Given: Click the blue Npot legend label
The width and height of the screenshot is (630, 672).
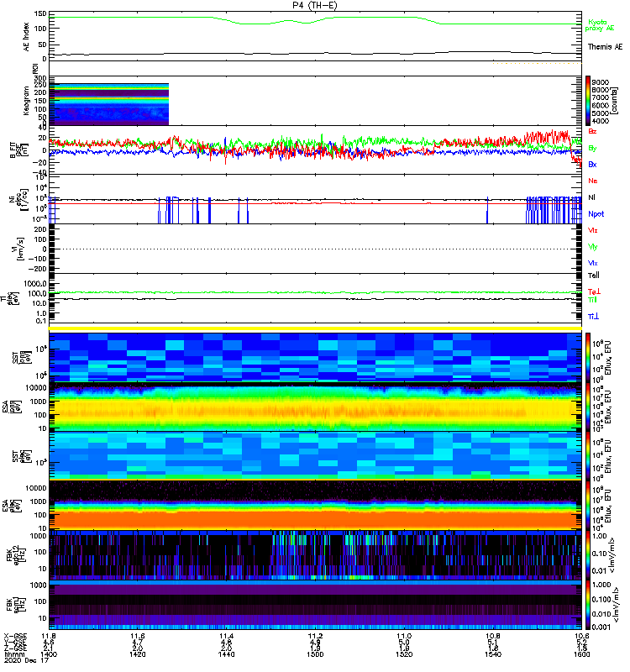Looking at the screenshot, I should pos(596,213).
